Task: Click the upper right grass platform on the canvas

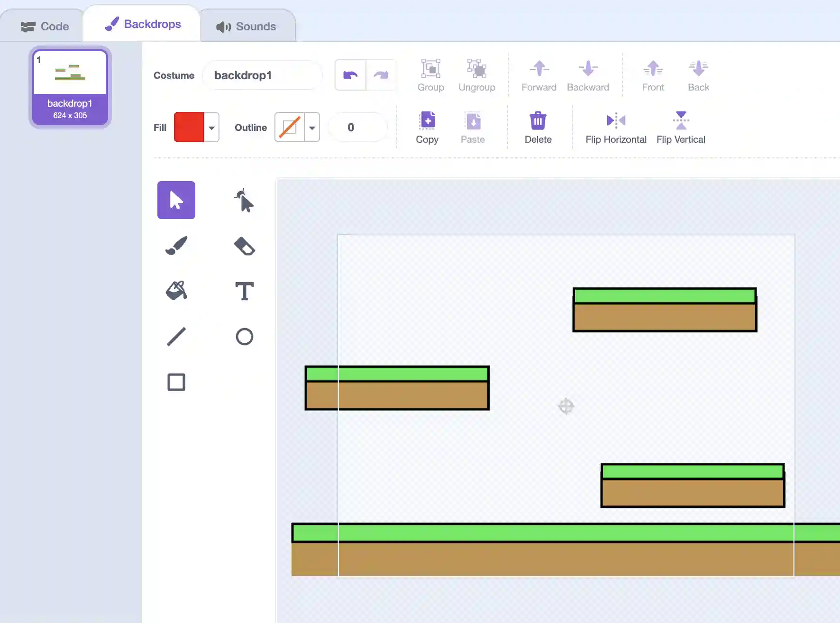Action: coord(665,310)
